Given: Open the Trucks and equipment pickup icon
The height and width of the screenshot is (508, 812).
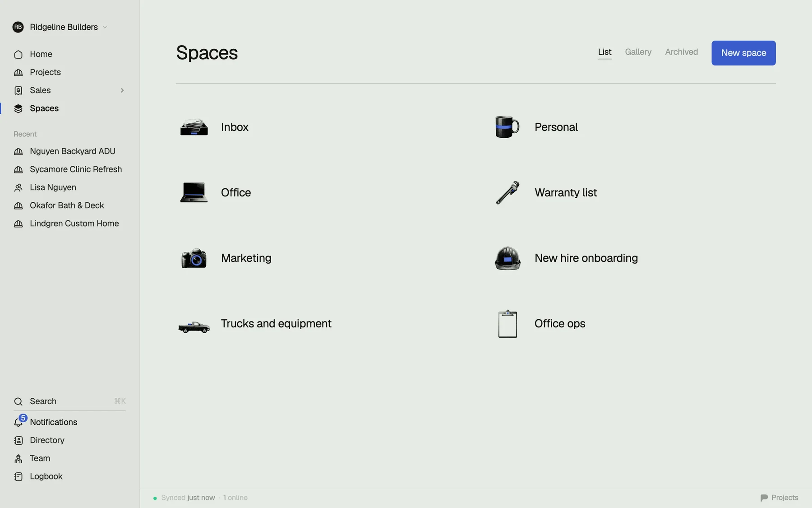Looking at the screenshot, I should [194, 326].
